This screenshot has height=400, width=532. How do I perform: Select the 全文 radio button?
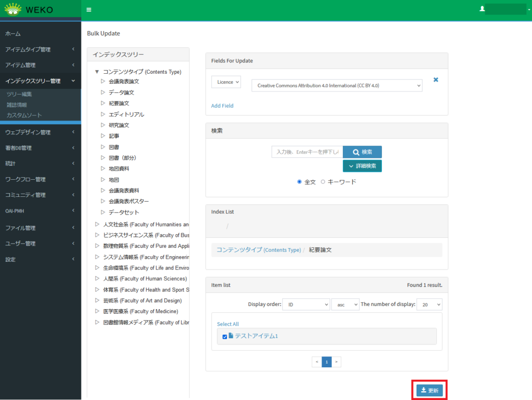click(299, 182)
